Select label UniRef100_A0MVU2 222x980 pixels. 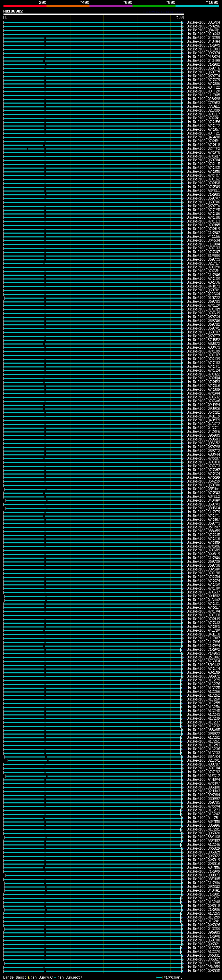click(x=203, y=596)
